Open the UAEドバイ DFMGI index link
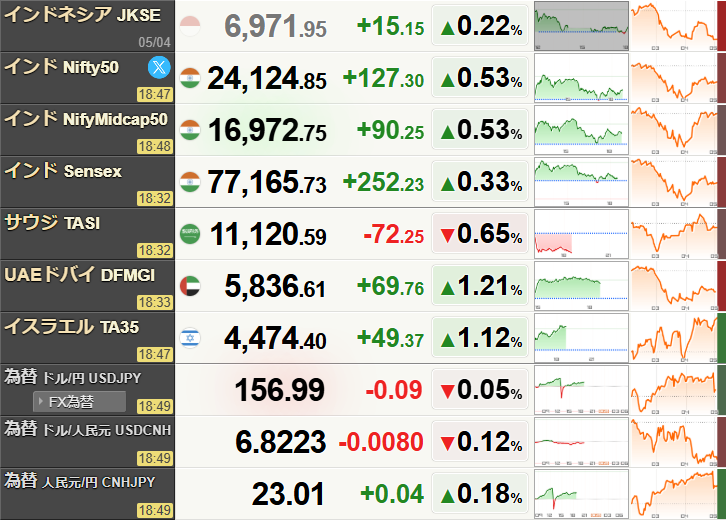726x520 pixels. point(79,275)
